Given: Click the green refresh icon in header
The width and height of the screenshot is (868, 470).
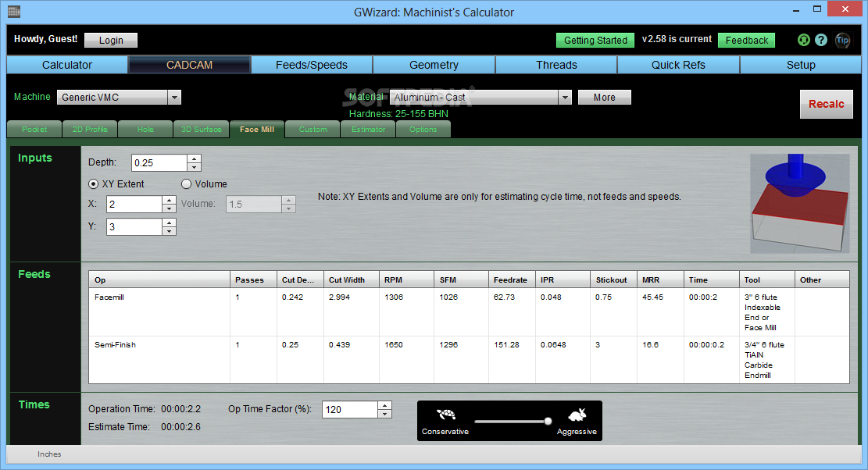Looking at the screenshot, I should pyautogui.click(x=803, y=40).
